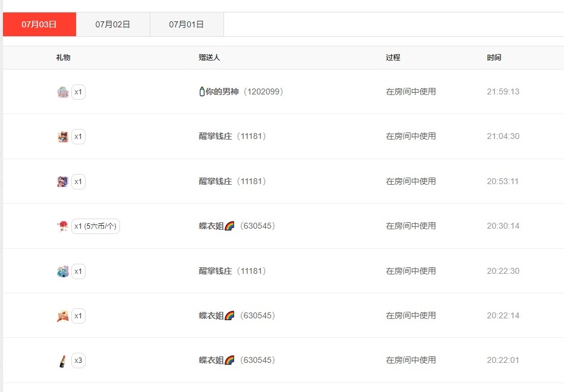This screenshot has height=392, width=564.
Task: Open sender 你的男神 (1202099)
Action: [x=241, y=91]
